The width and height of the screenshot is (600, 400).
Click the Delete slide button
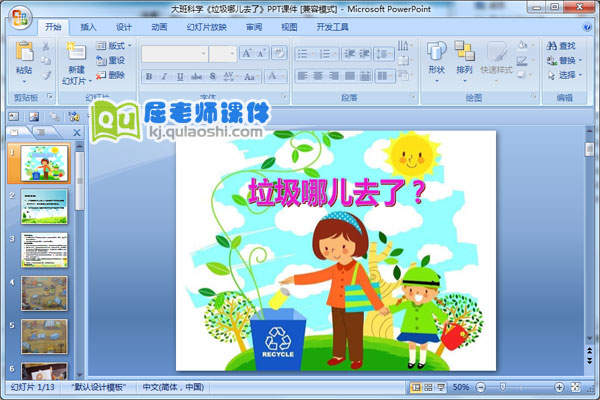coord(110,75)
